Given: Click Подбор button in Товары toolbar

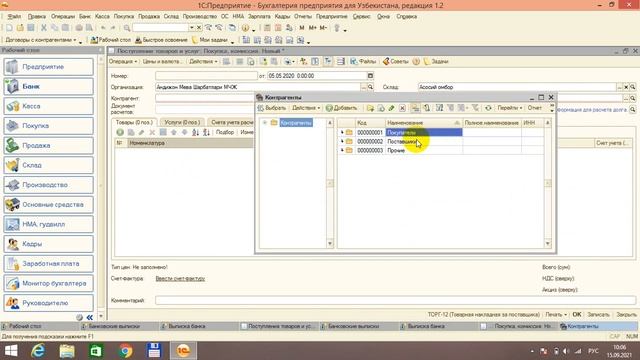Looking at the screenshot, I should click(x=225, y=132).
